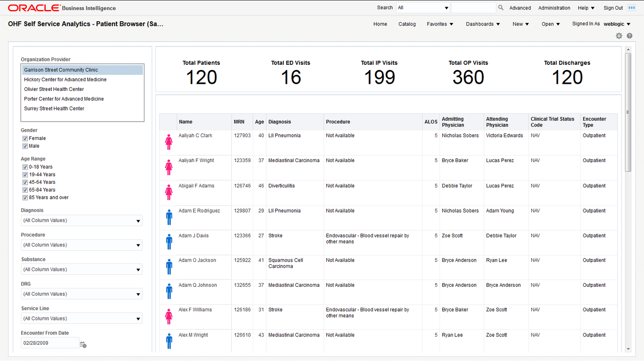Go to the Catalog menu item
The image size is (644, 362).
point(407,24)
